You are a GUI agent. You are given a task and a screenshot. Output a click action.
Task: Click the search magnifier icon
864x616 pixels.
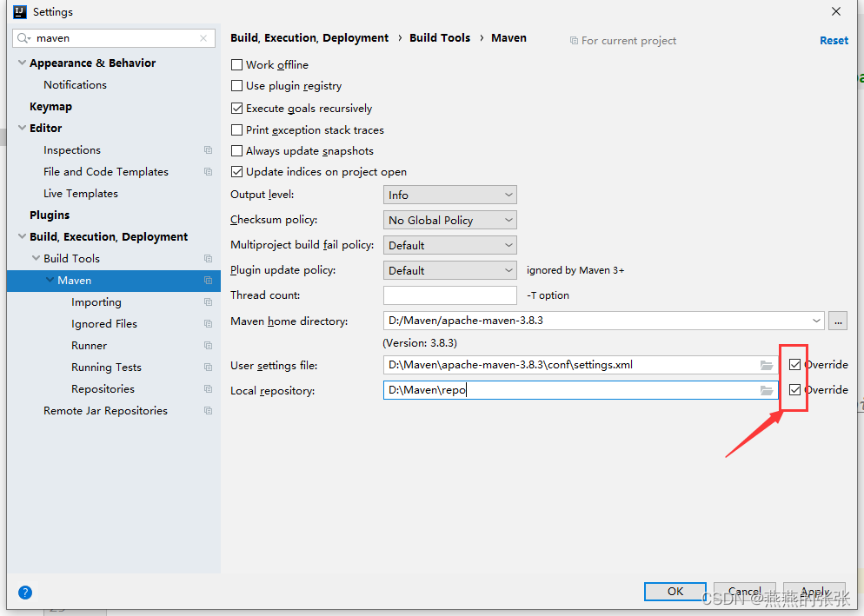click(x=23, y=38)
